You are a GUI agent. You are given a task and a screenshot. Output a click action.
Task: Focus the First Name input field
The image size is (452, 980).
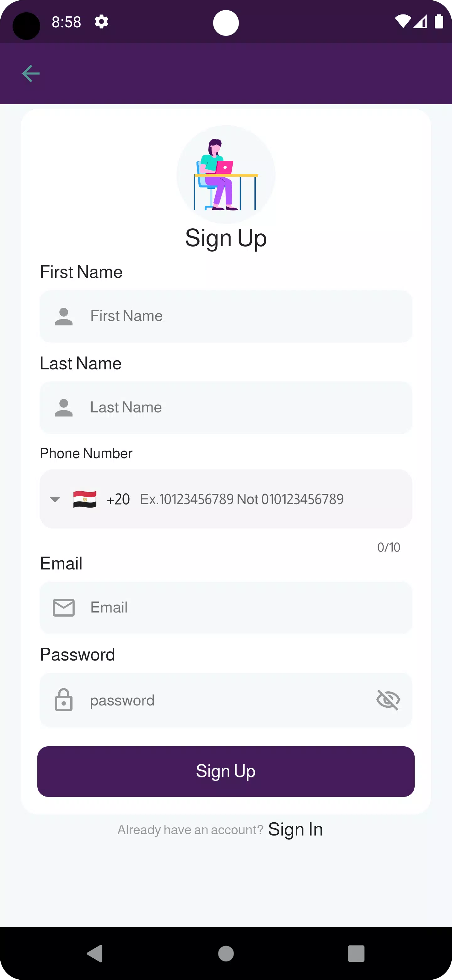tap(243, 317)
